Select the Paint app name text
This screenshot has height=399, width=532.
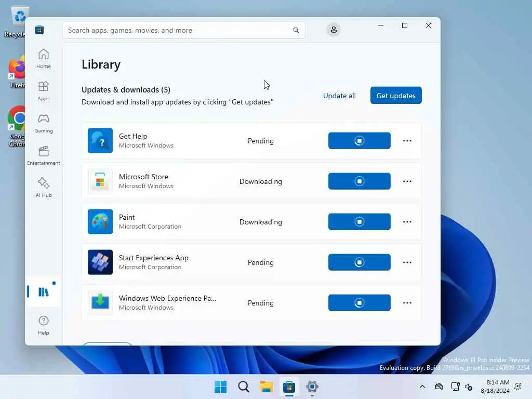pyautogui.click(x=127, y=217)
